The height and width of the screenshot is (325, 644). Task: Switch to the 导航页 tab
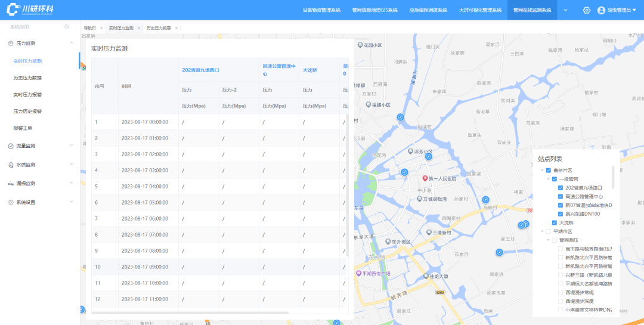(x=89, y=28)
